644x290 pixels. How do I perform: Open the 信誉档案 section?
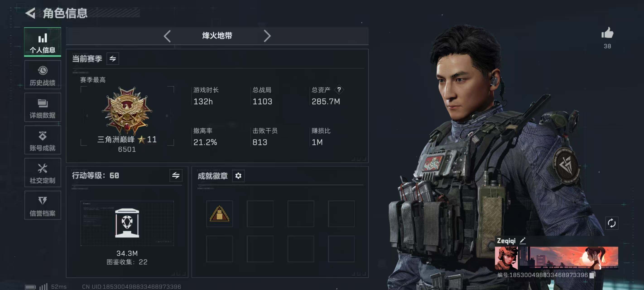click(43, 205)
